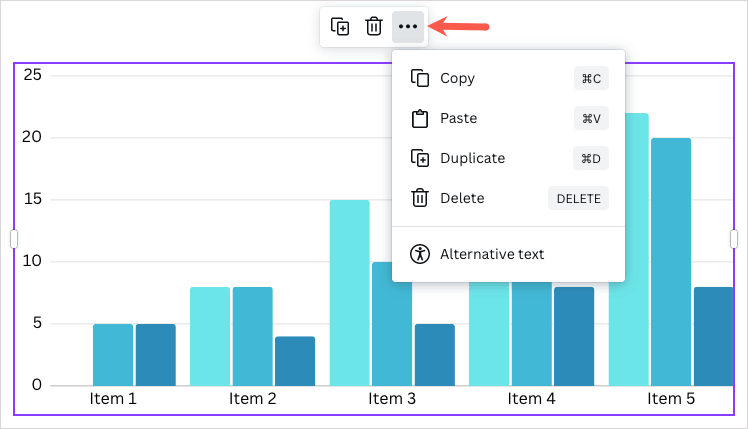Viewport: 748px width, 429px height.
Task: Click the duplicate icon in the floating toolbar
Action: (341, 27)
